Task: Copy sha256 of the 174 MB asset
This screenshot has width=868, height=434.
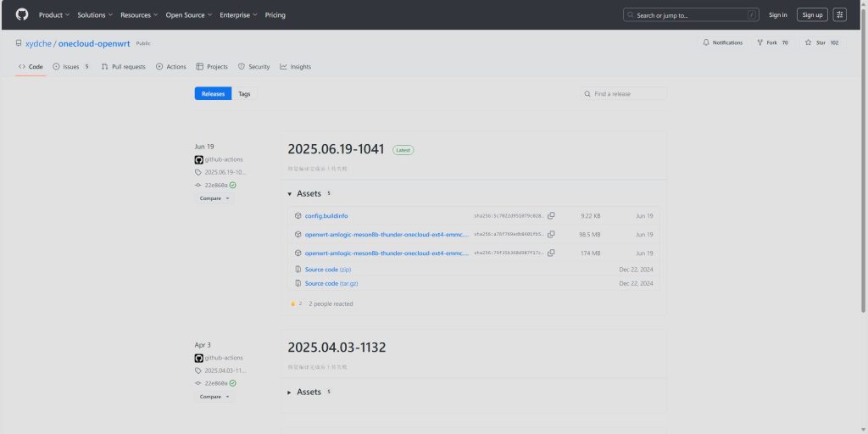Action: (551, 253)
